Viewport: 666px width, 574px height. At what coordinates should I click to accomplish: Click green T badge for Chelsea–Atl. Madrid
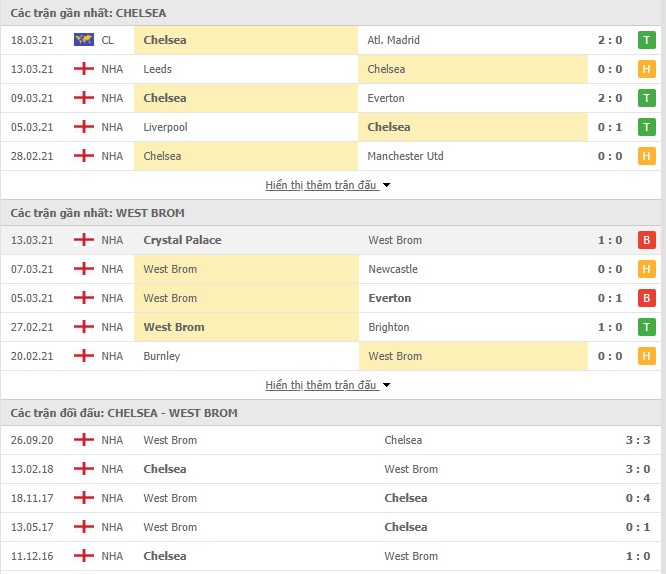point(646,40)
